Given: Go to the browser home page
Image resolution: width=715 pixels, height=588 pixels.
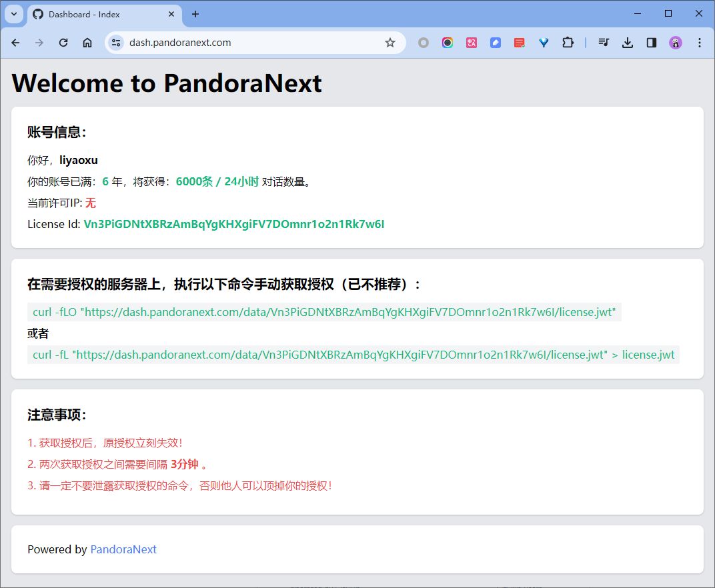Looking at the screenshot, I should point(87,43).
